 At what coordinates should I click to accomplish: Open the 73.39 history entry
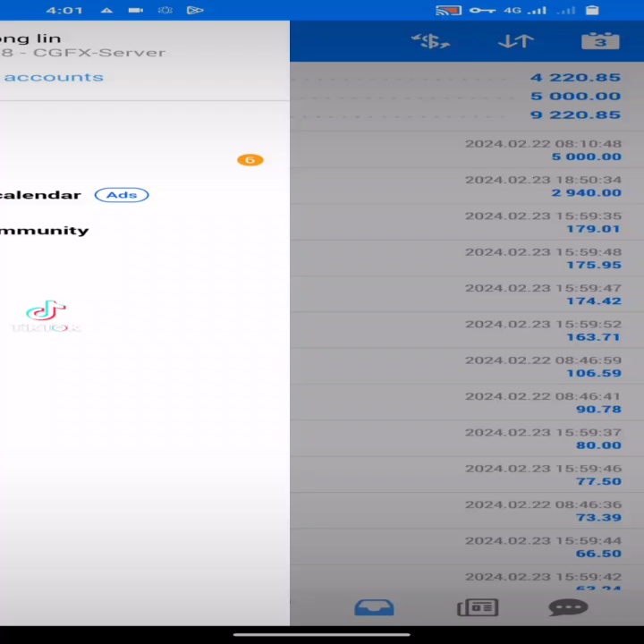[x=467, y=511]
